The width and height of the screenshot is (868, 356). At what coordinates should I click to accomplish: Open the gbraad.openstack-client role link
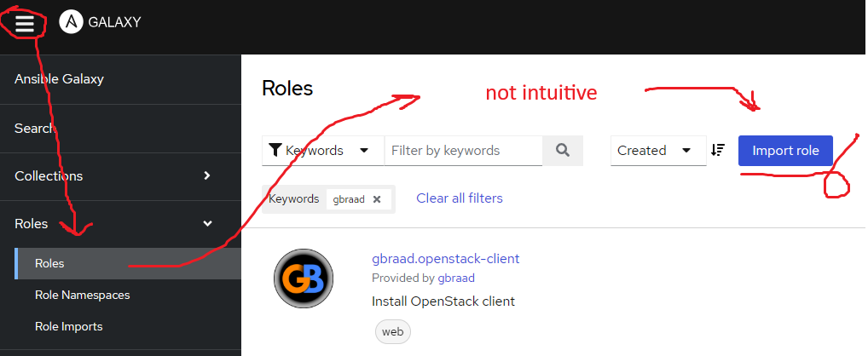coord(446,259)
